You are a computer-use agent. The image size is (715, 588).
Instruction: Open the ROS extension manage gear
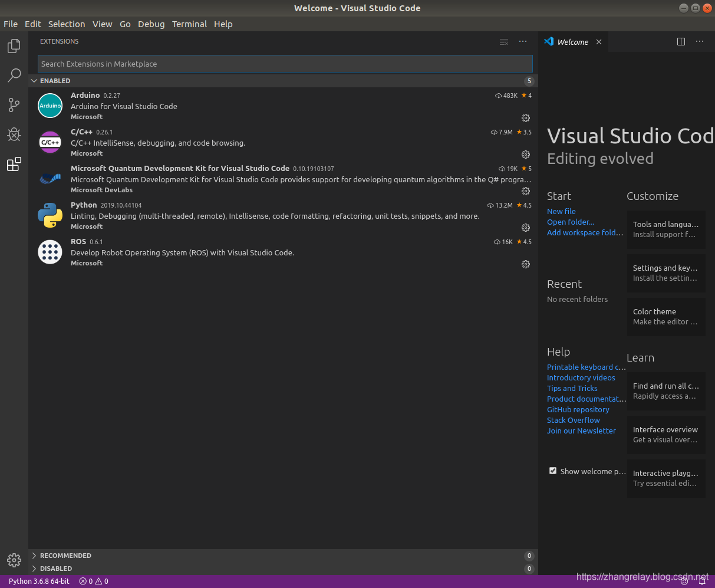(526, 264)
